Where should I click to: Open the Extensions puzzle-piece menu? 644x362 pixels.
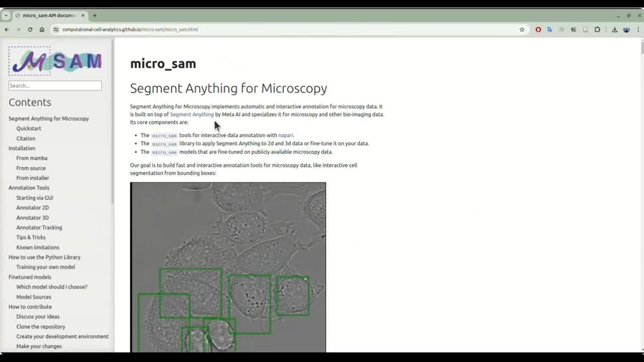click(597, 30)
